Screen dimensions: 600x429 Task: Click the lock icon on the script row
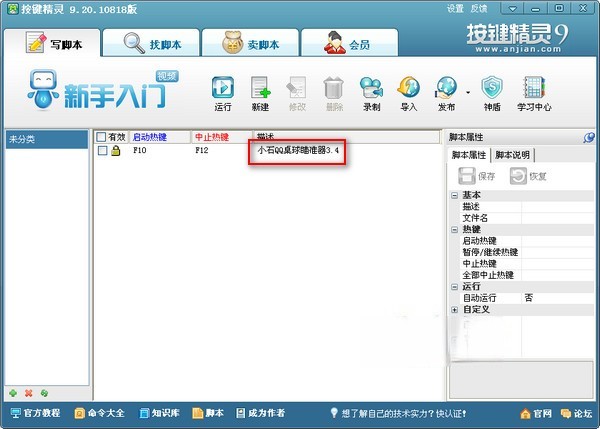click(116, 151)
